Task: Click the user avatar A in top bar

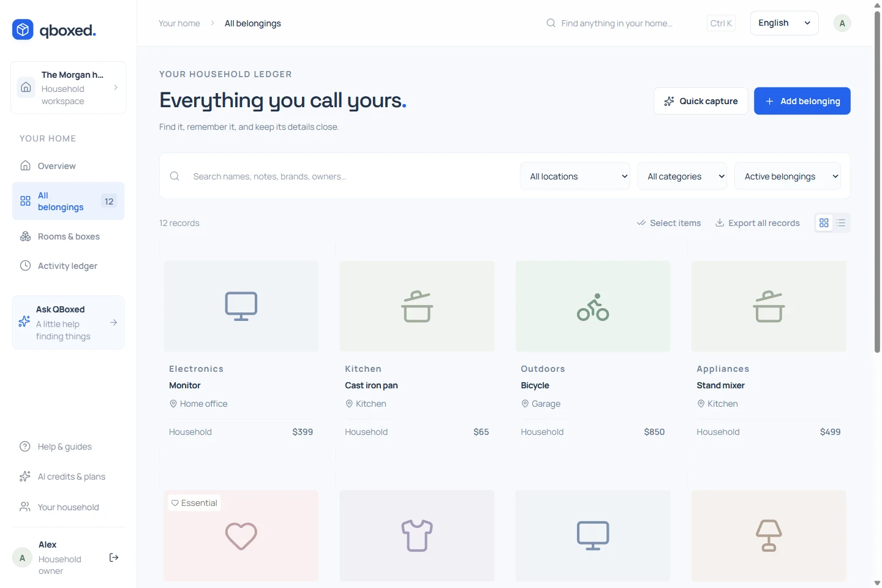Action: click(x=842, y=23)
